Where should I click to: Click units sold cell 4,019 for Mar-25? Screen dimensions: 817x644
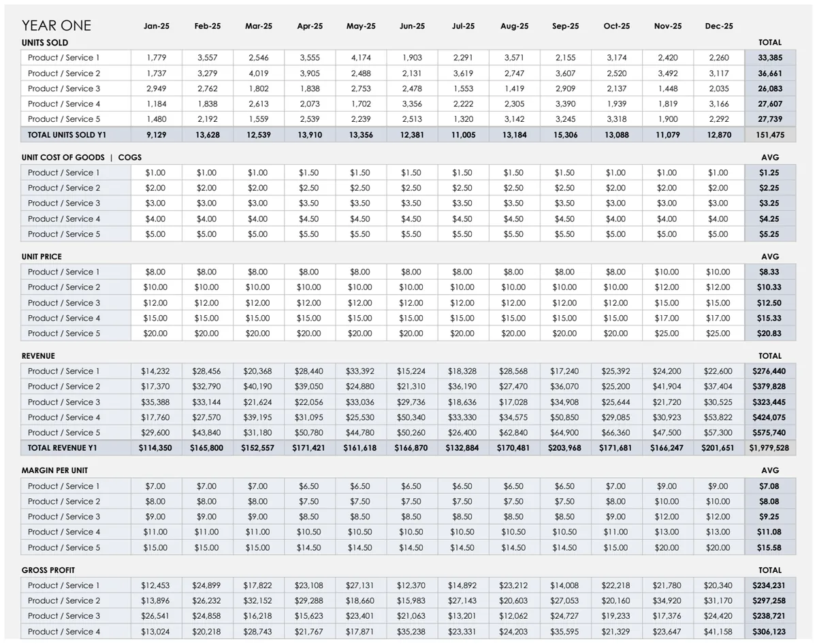259,74
